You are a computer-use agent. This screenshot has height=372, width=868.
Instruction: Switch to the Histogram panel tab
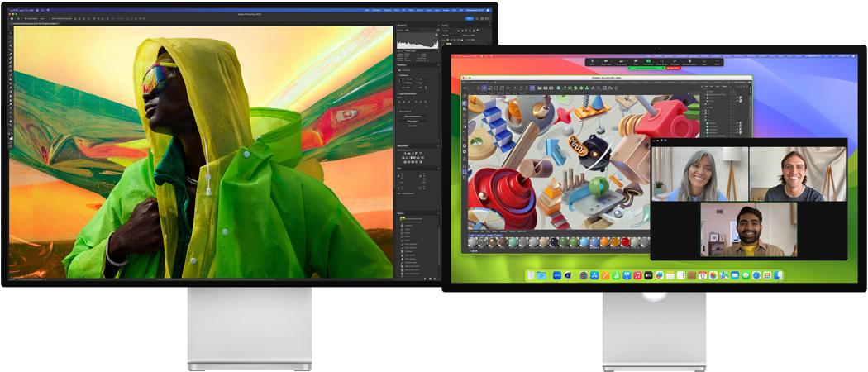pos(403,26)
